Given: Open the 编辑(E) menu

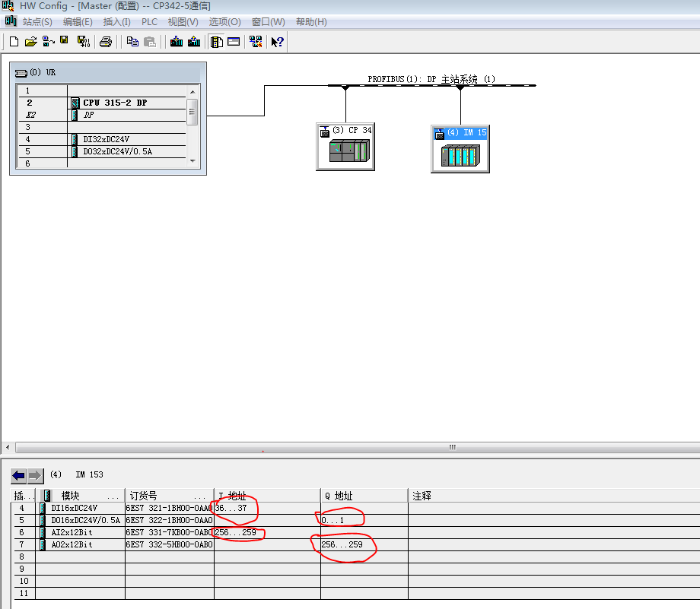Looking at the screenshot, I should click(78, 22).
